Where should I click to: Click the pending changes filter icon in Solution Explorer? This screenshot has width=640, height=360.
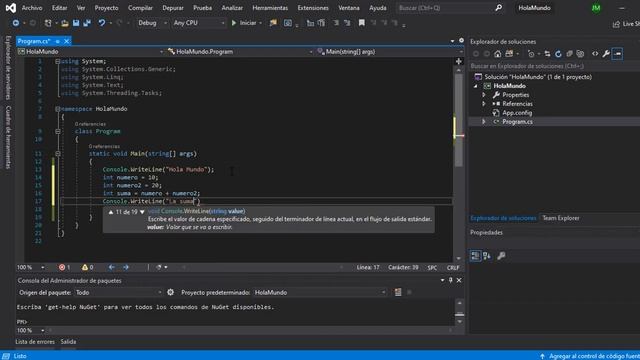531,54
